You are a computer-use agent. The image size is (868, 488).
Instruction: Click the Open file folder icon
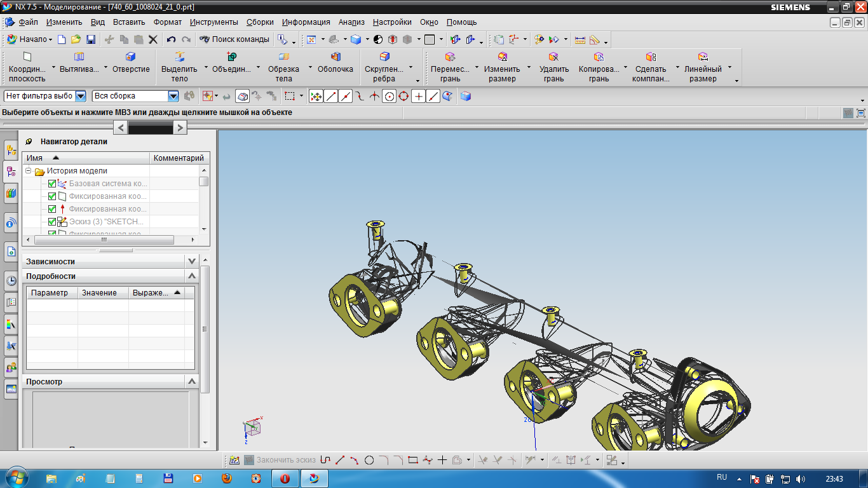(x=76, y=39)
